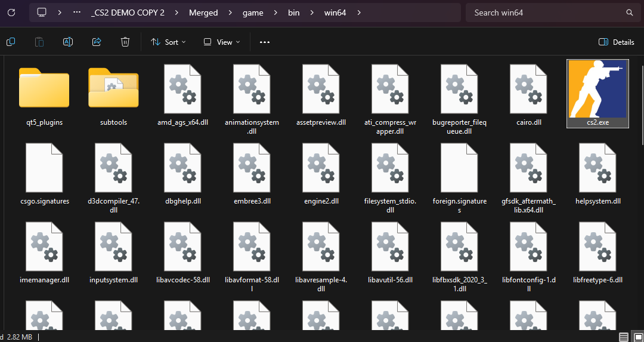Toggle the Details pane
Screen dimensions: 644x342
pyautogui.click(x=617, y=42)
